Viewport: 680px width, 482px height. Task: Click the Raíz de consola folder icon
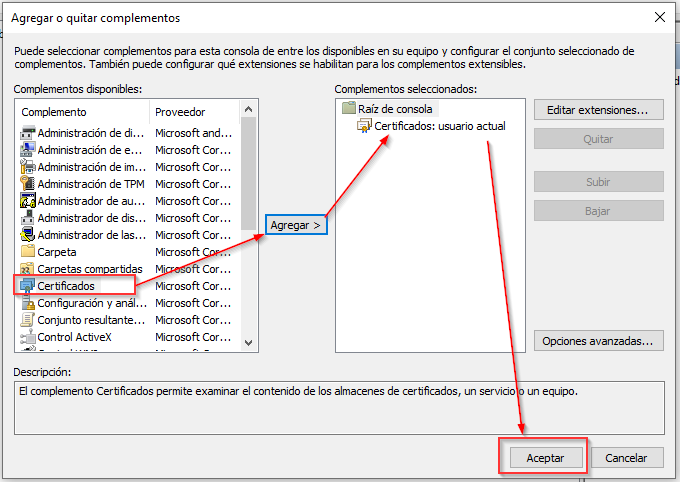(348, 108)
